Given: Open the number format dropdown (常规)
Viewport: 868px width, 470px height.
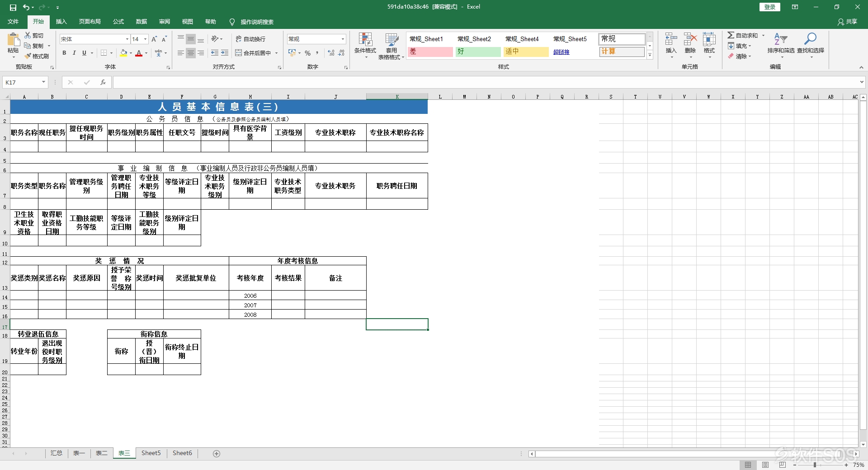Looking at the screenshot, I should coord(343,39).
